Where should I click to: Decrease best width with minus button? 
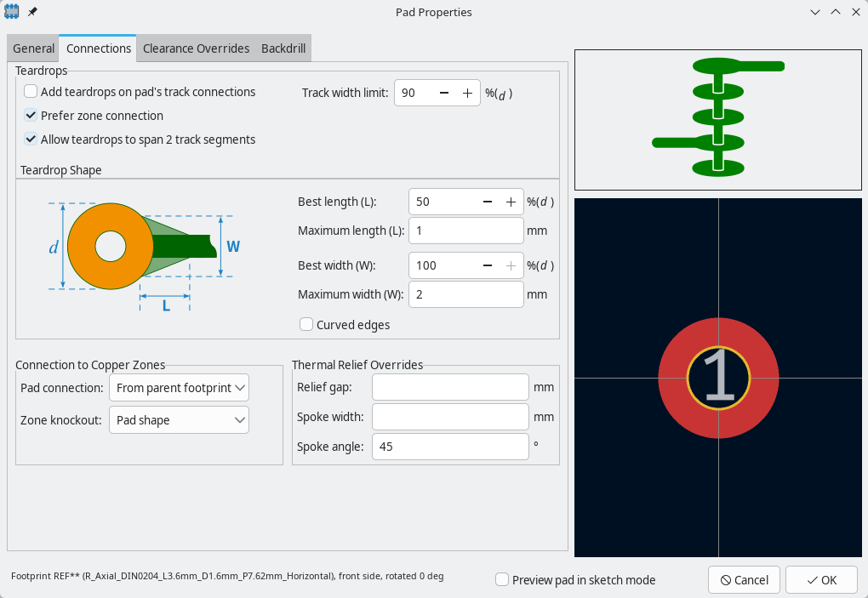pos(488,265)
